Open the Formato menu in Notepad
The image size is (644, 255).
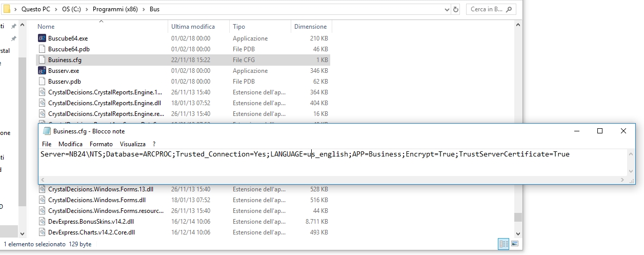101,144
